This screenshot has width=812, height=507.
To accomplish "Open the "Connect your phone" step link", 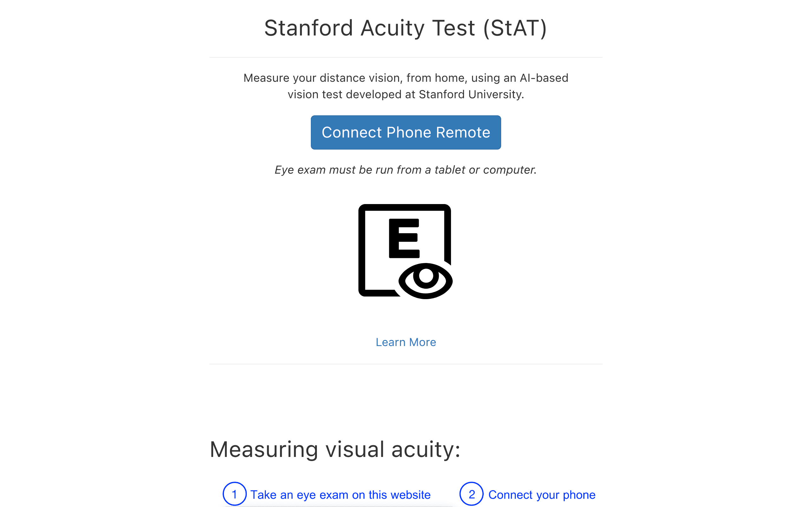I will coord(541,495).
